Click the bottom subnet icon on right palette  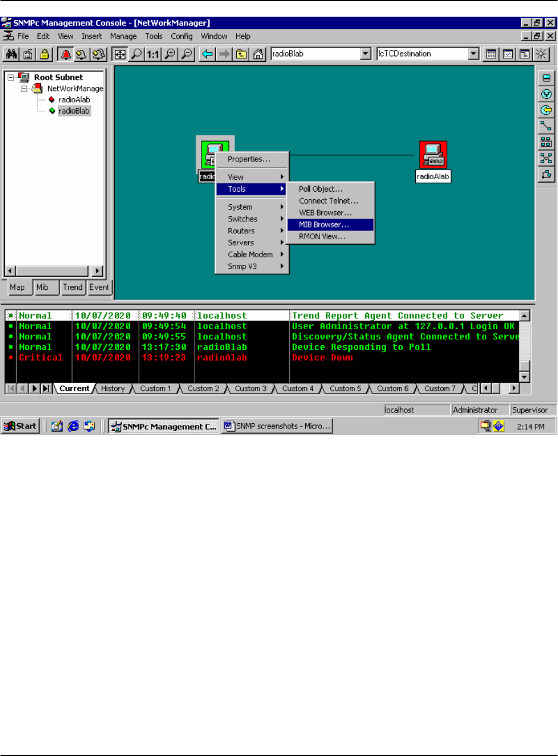click(546, 174)
